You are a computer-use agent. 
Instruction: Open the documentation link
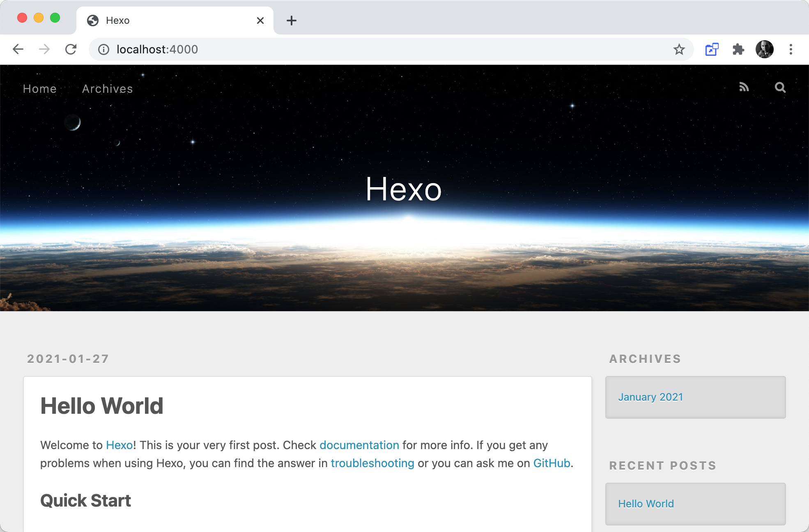(x=359, y=445)
